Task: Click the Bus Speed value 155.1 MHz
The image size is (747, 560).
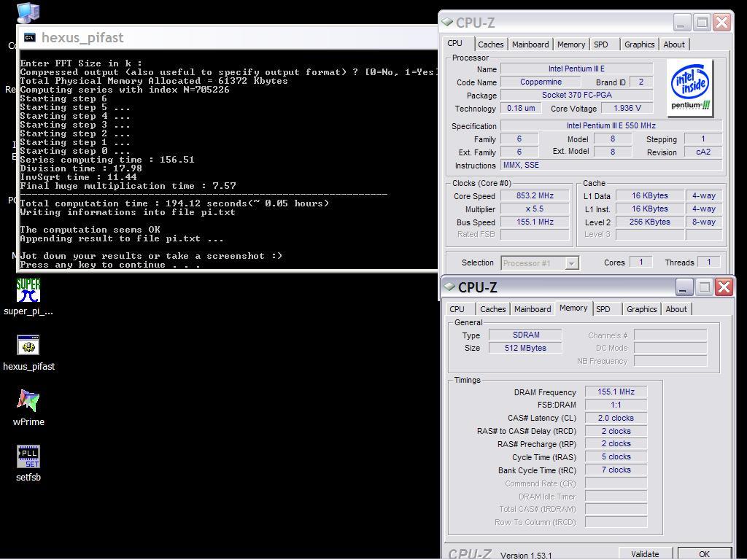Action: [x=535, y=222]
